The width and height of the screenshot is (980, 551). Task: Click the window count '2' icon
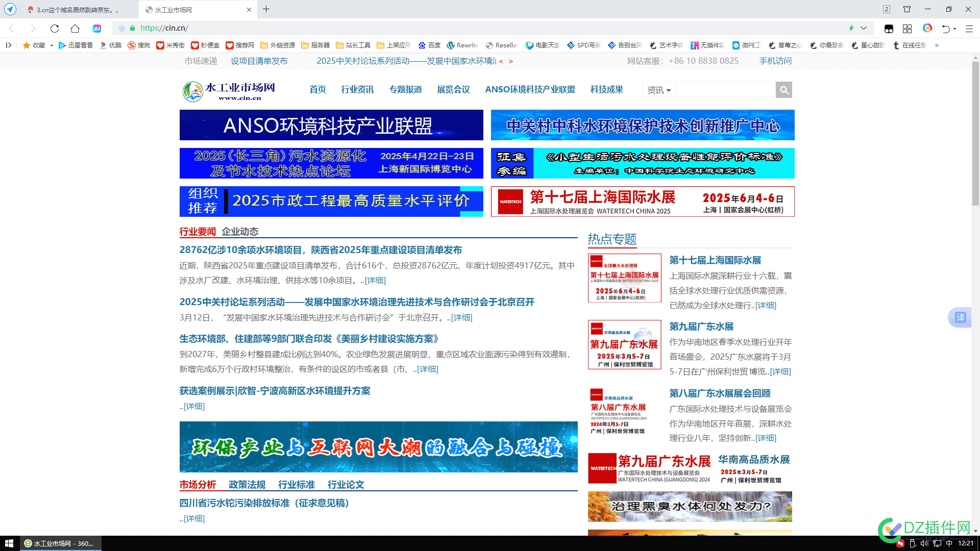pos(887,9)
